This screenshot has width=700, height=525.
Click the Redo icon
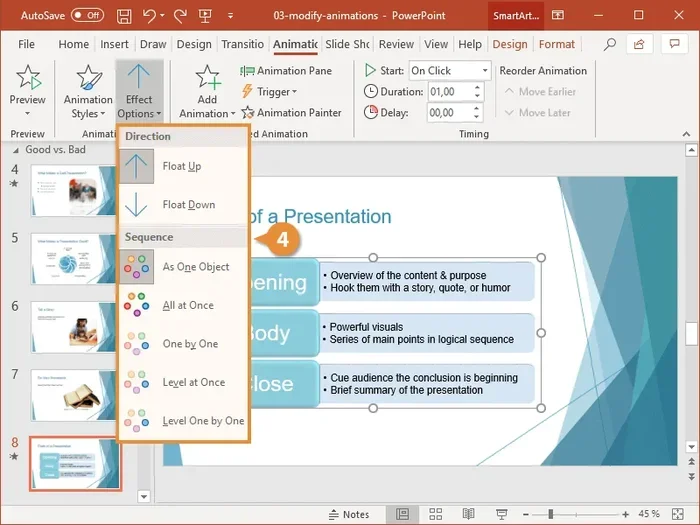click(x=180, y=16)
